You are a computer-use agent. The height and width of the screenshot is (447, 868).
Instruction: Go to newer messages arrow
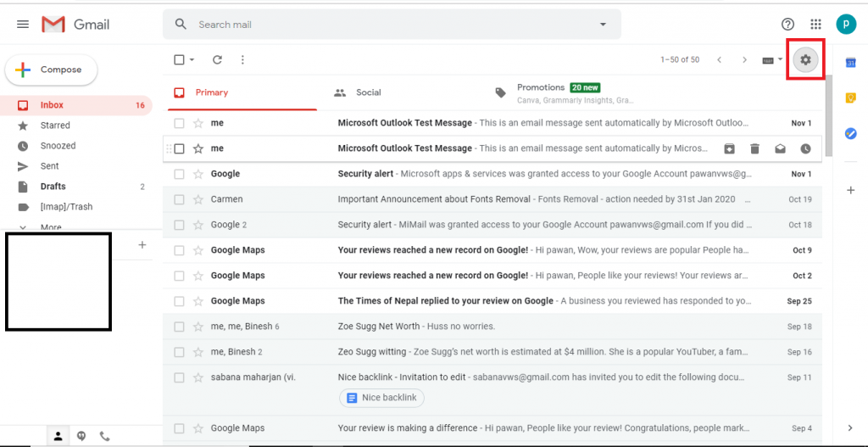tap(719, 60)
